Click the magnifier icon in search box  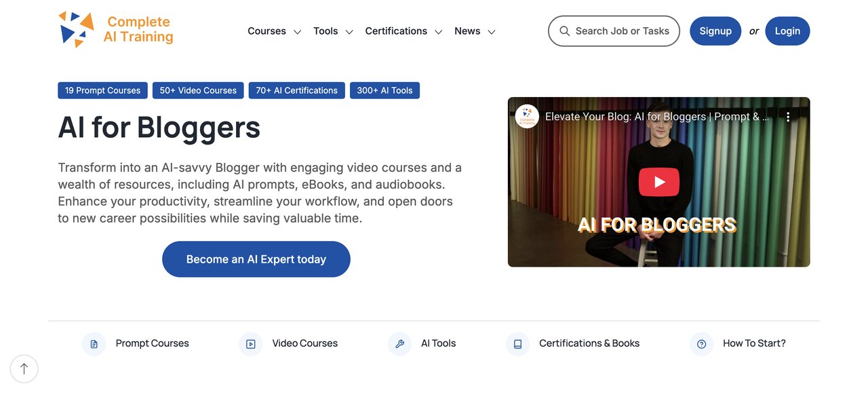click(564, 31)
